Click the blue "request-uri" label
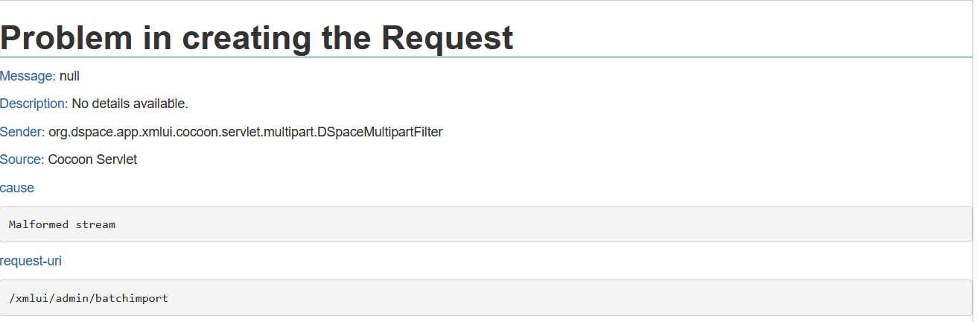980x322 pixels. (x=31, y=261)
